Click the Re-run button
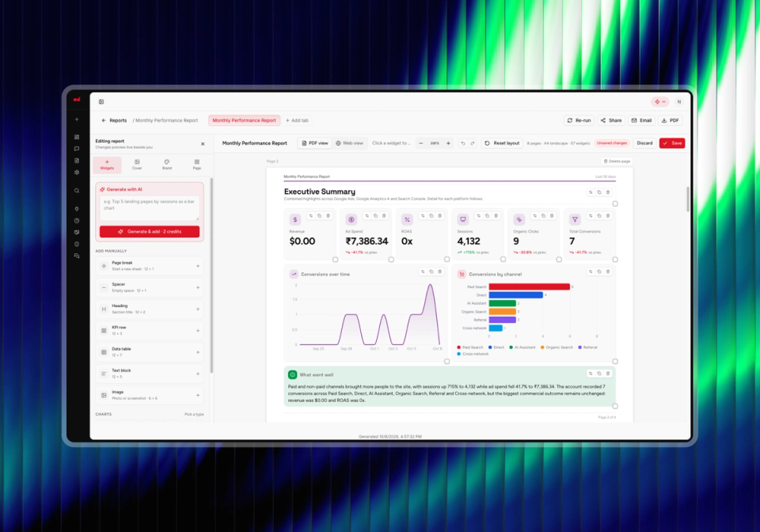 (x=579, y=120)
